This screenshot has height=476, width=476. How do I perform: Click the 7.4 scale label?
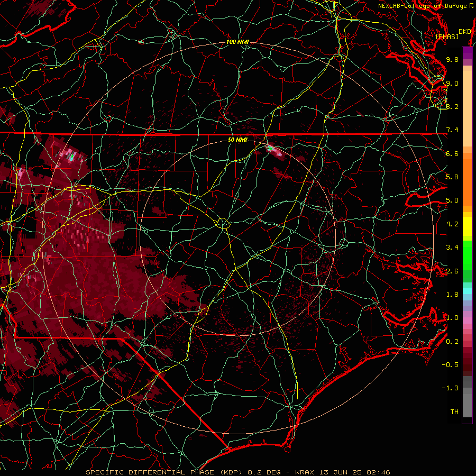pos(452,130)
